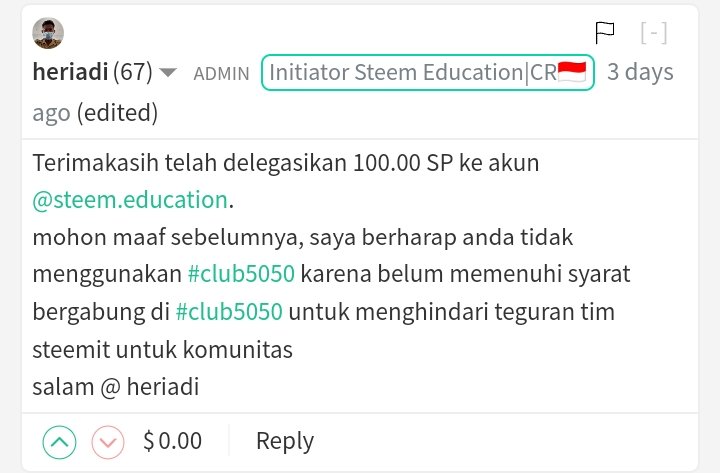The width and height of the screenshot is (720, 473).
Task: Open the '3 days ago' timestamp permalink
Action: point(640,73)
